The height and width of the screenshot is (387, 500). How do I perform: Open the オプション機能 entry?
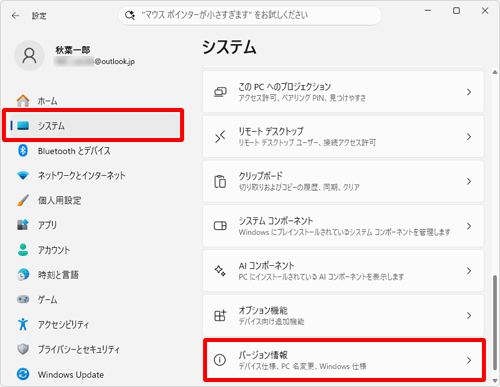[x=343, y=315]
